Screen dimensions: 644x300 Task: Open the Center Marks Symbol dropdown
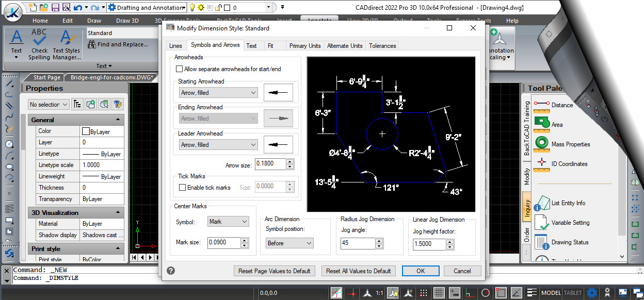click(228, 222)
